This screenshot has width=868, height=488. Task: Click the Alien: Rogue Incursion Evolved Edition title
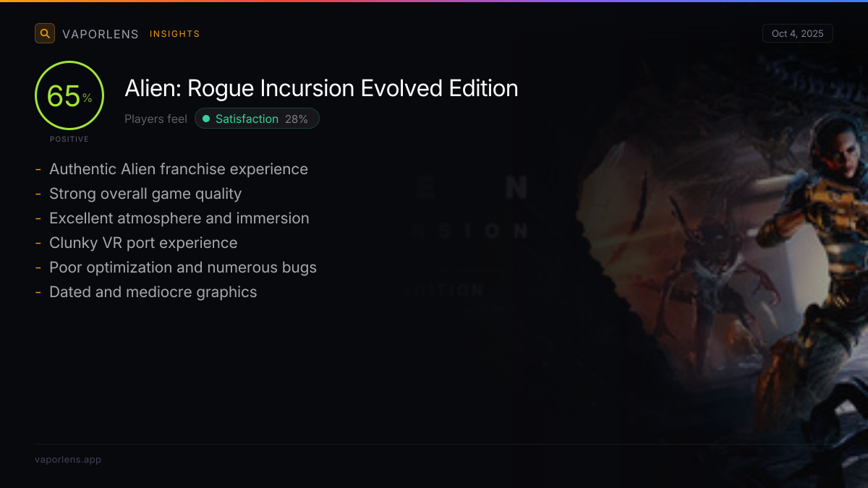(x=321, y=88)
